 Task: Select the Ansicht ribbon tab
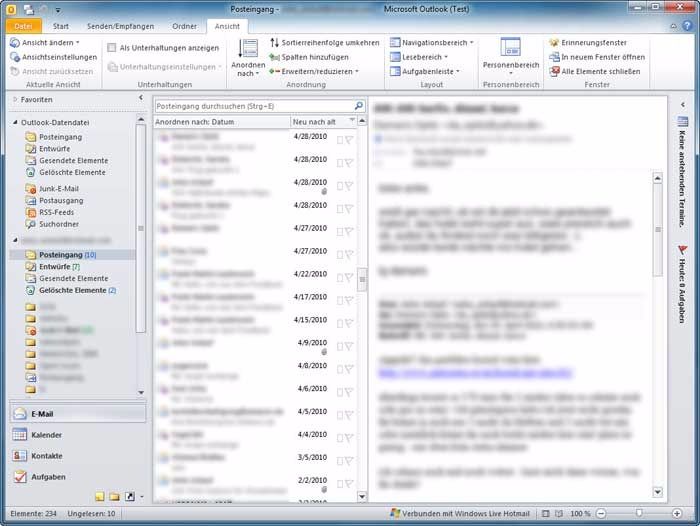coord(227,26)
